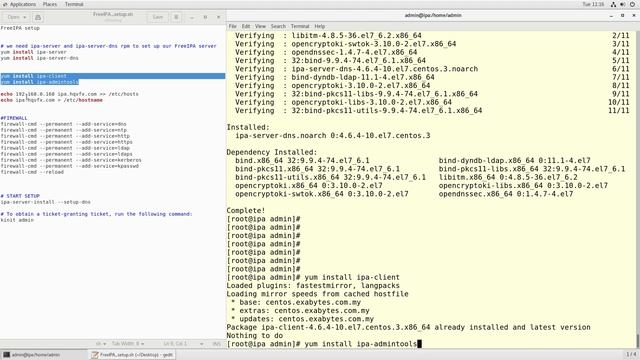Open the Applications menu in top bar

pos(19,4)
